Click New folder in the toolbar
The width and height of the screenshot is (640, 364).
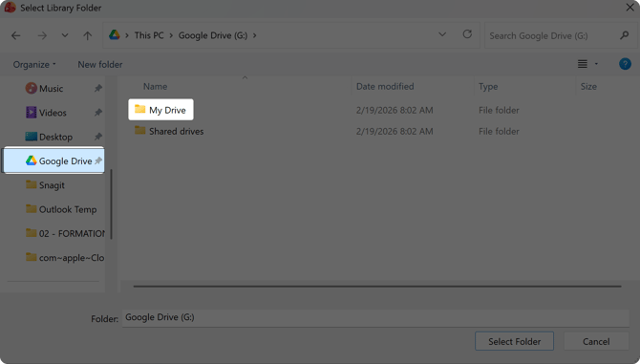(x=100, y=64)
